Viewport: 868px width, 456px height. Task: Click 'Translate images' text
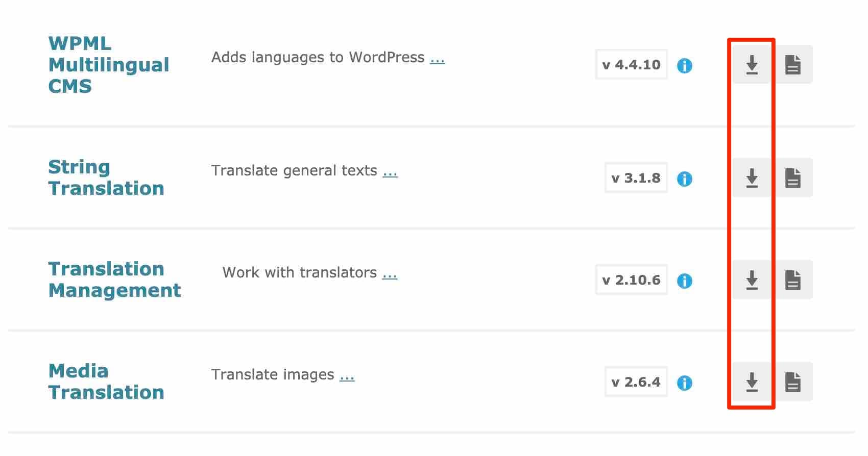point(273,375)
